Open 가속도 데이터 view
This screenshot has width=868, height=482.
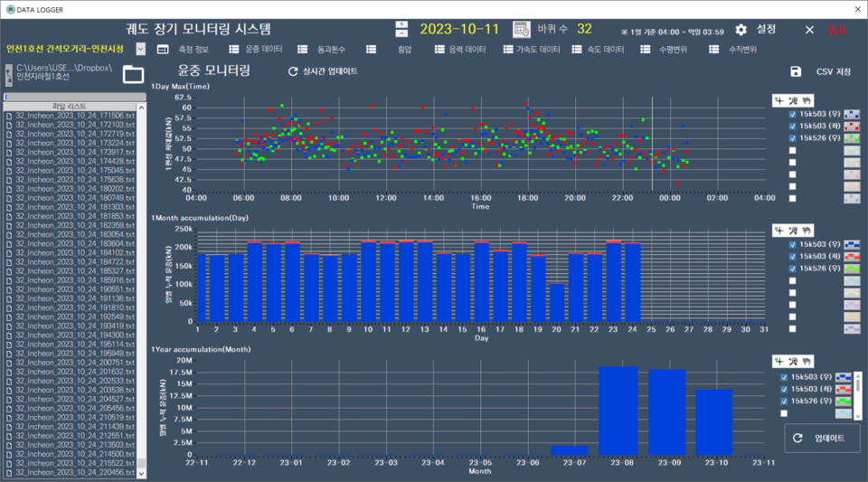(x=538, y=49)
